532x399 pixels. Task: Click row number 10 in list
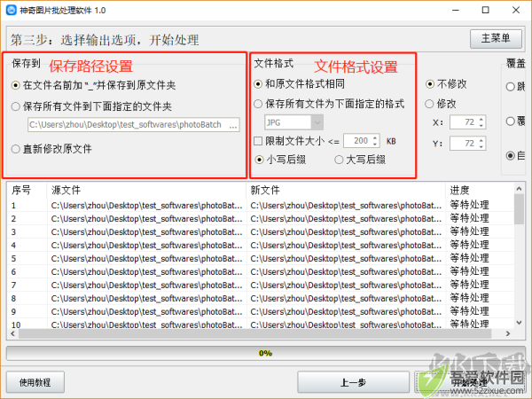click(x=16, y=325)
